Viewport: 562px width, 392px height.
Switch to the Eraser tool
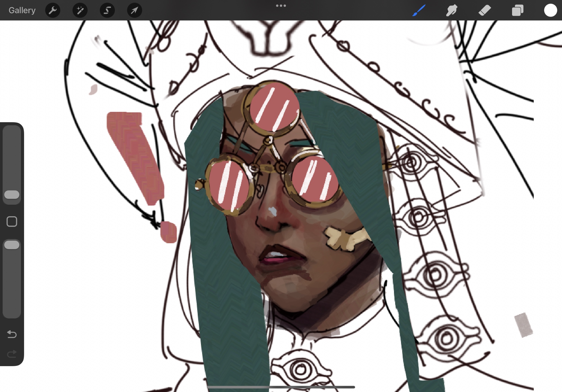pos(484,10)
